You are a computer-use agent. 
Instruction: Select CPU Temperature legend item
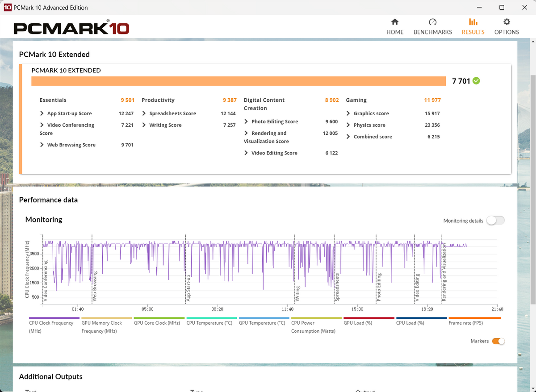[212, 322]
